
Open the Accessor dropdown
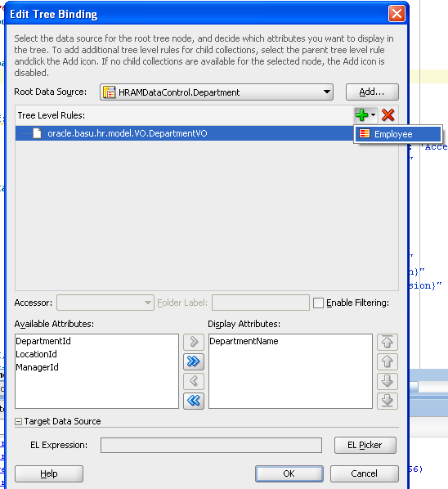click(x=105, y=303)
